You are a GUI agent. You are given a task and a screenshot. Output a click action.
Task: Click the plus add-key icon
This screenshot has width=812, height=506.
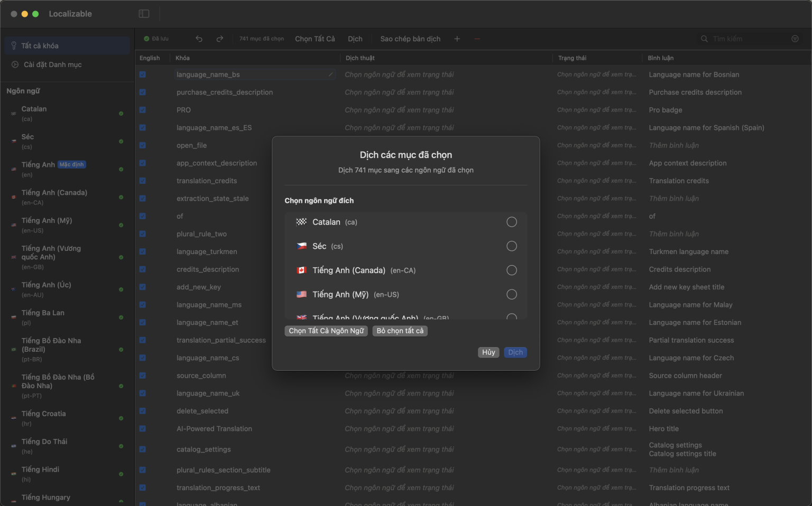457,39
